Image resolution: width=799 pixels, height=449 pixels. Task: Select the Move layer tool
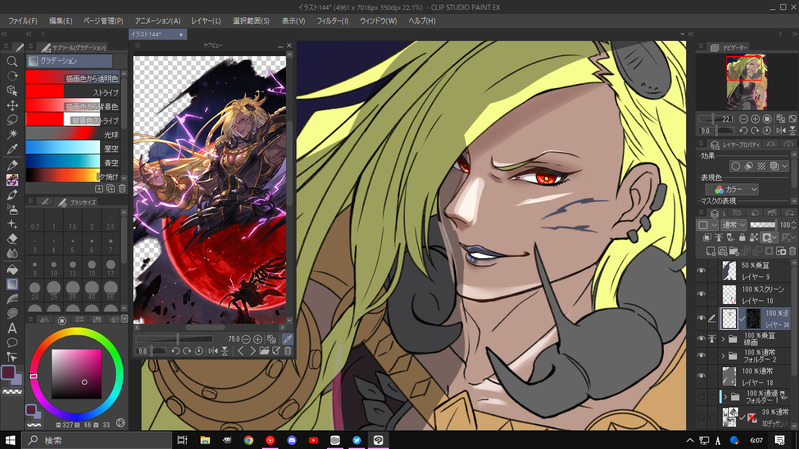12,105
